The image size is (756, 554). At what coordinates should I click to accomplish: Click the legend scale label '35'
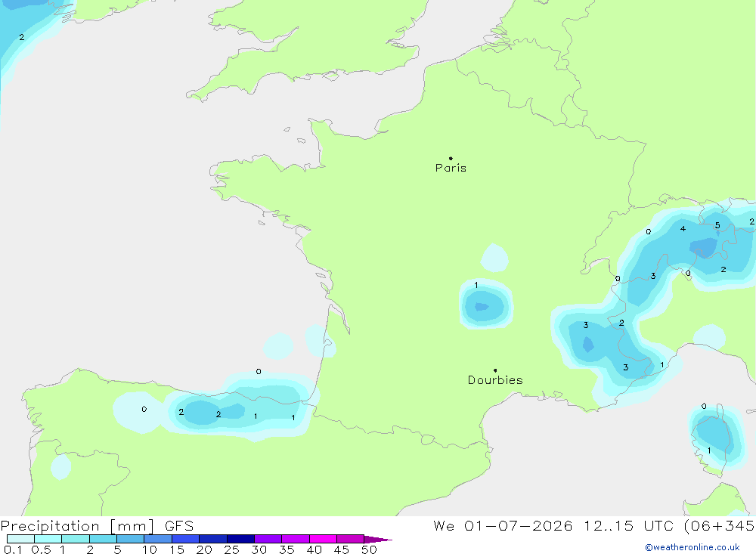[287, 549]
